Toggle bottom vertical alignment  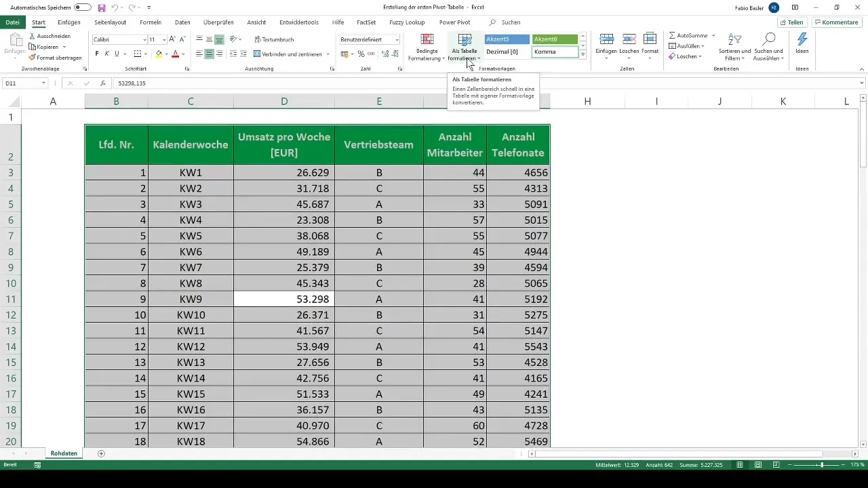[x=219, y=40]
